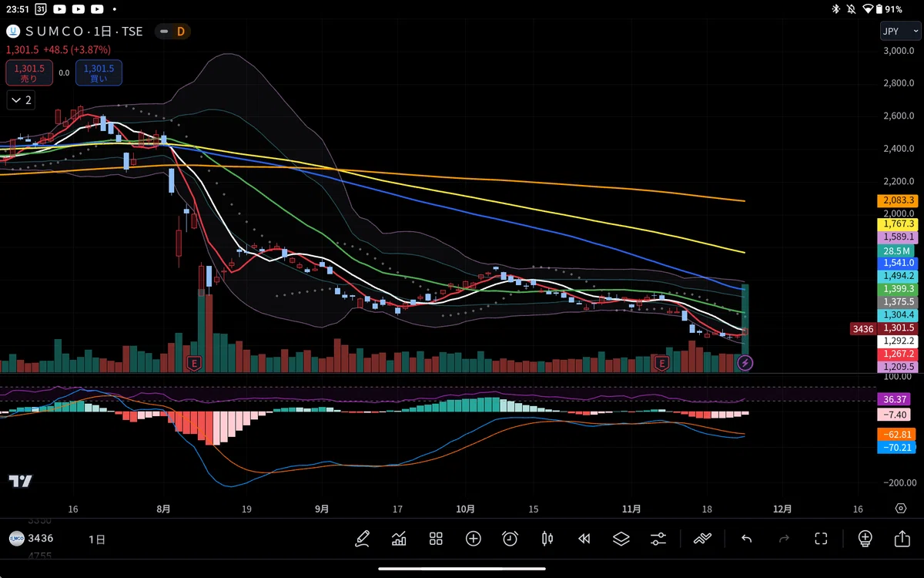924x578 pixels.
Task: Select the orange −62.81 signal label
Action: pyautogui.click(x=896, y=434)
